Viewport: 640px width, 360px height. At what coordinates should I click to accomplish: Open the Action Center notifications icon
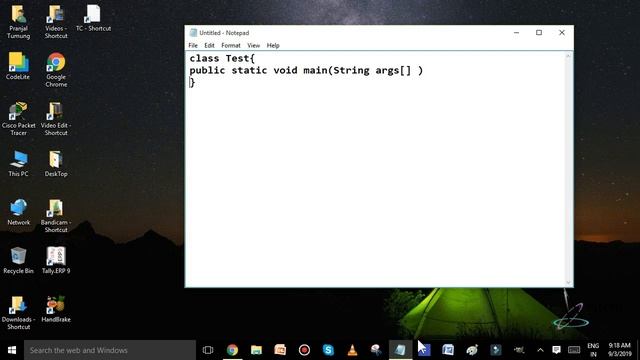click(556, 350)
